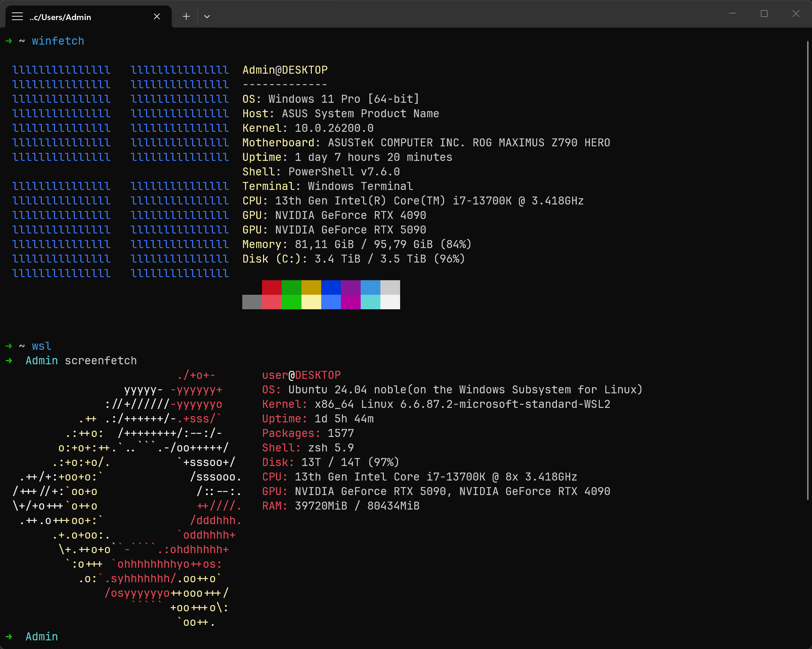Click Disk (C:): 3.4 TiB line
This screenshot has width=812, height=649.
(354, 259)
